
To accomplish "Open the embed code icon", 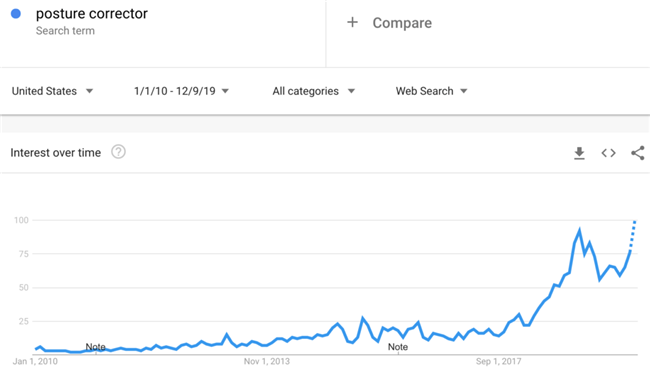I will [x=608, y=153].
